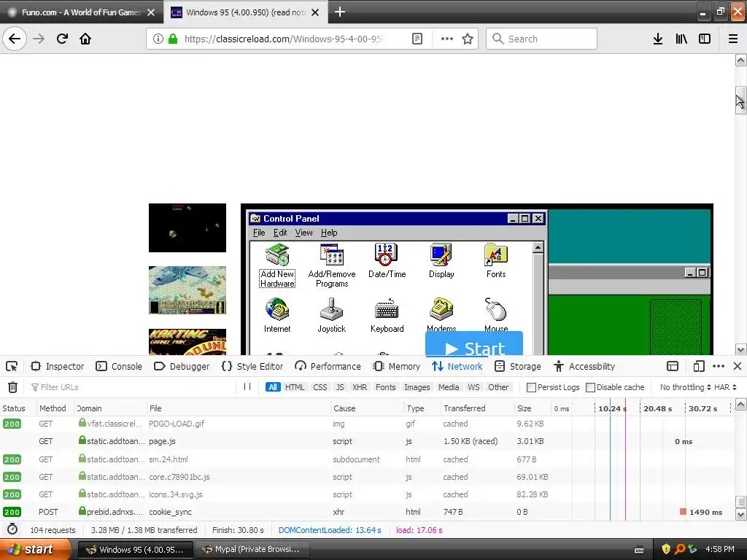Select iframe target icon in devtools
Image resolution: width=747 pixels, height=560 pixels.
pyautogui.click(x=672, y=366)
